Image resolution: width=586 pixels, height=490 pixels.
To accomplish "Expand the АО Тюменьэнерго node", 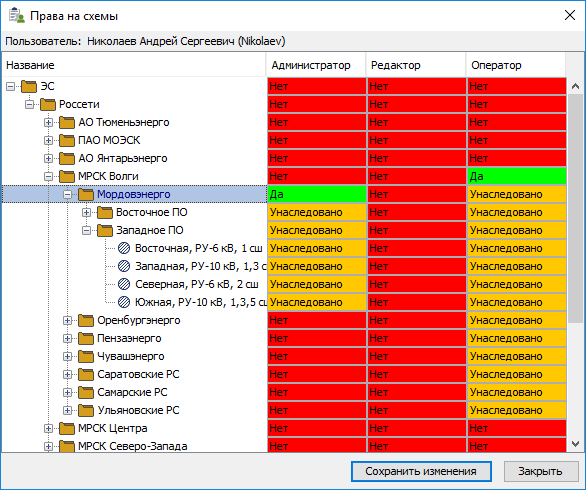I will coord(49,123).
